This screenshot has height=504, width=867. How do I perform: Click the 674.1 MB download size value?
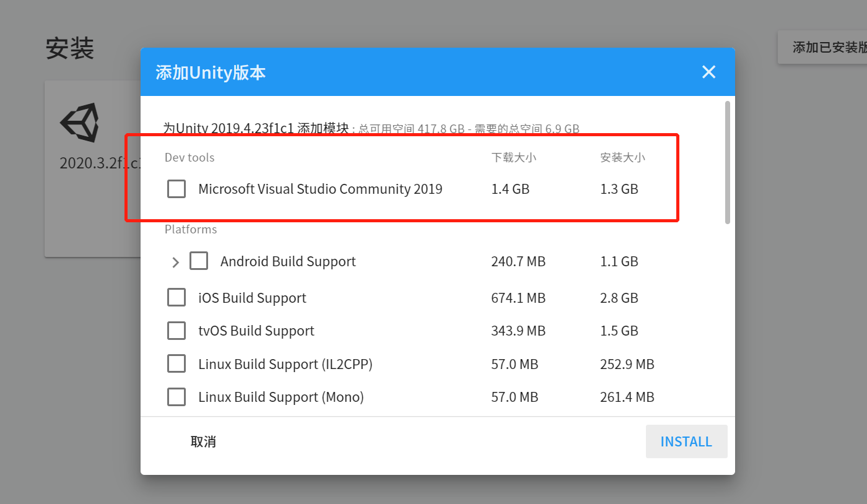click(x=518, y=298)
